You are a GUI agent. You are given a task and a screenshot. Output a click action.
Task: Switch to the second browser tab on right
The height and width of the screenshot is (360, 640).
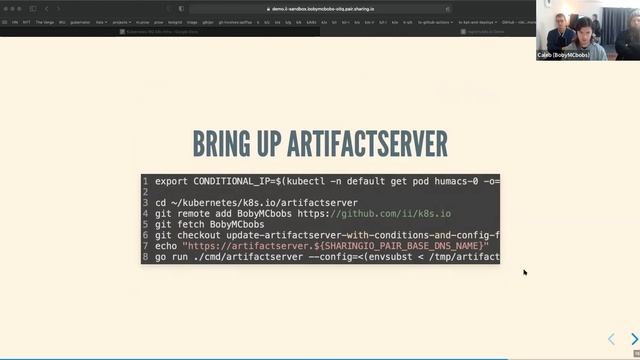[428, 31]
